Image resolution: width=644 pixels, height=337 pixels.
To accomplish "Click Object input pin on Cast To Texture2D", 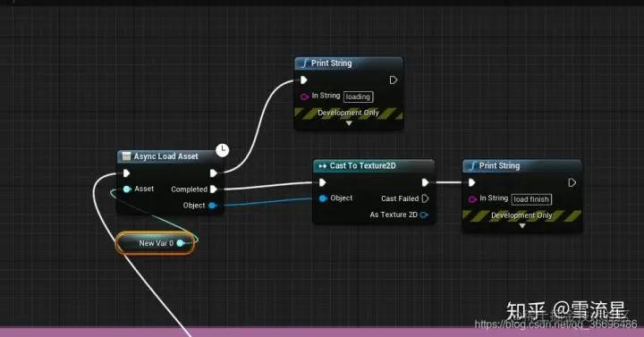I will [323, 198].
